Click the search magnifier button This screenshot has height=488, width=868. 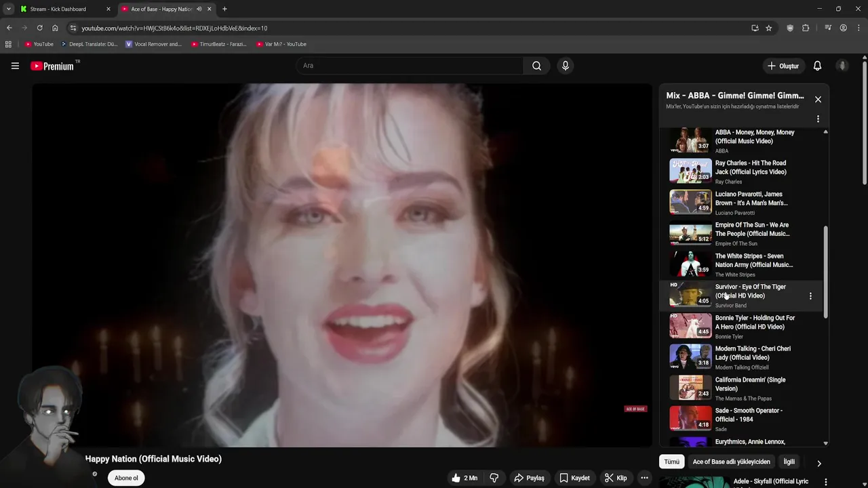[536, 66]
